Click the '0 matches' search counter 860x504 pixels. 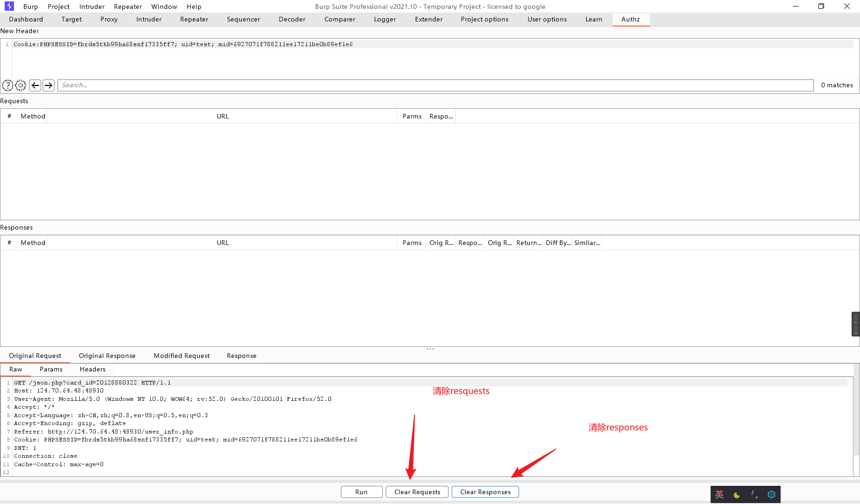tap(837, 85)
